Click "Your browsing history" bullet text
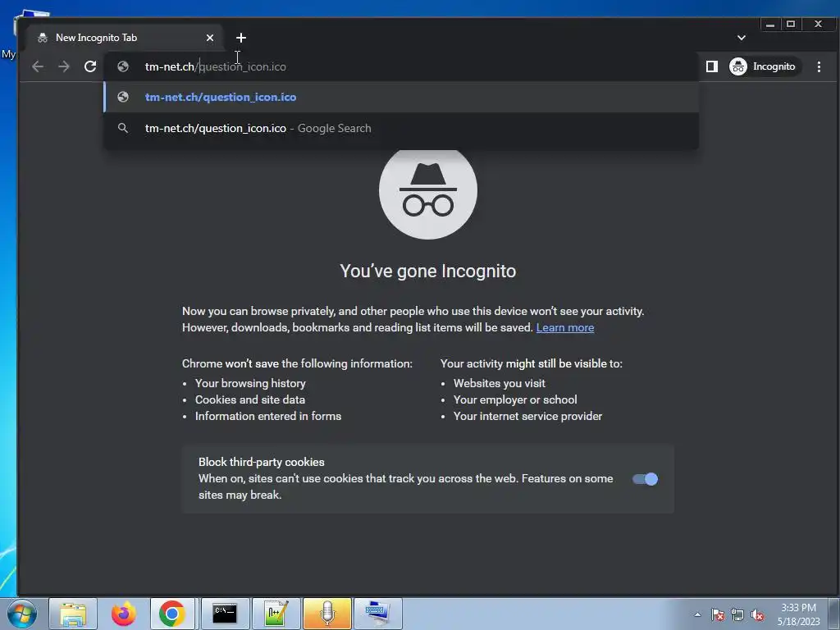This screenshot has width=840, height=630. [x=250, y=383]
